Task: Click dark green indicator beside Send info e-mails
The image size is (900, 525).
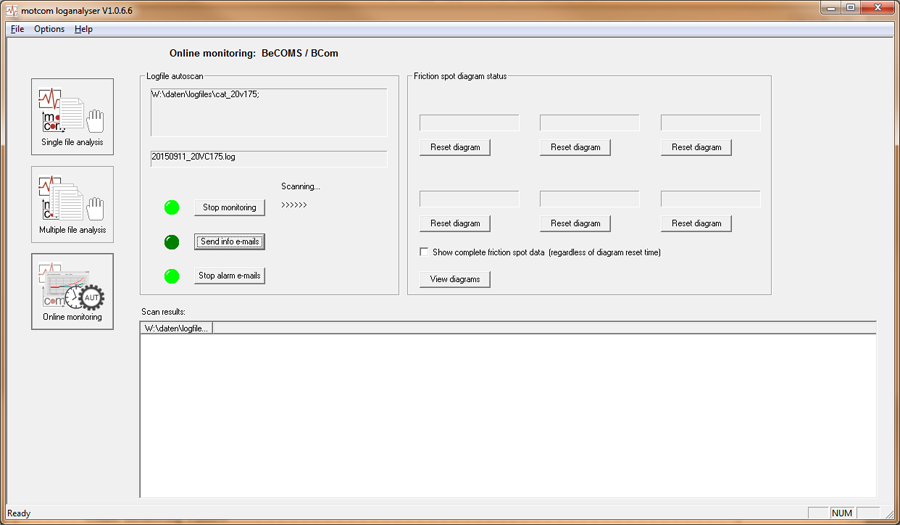Action: tap(172, 242)
